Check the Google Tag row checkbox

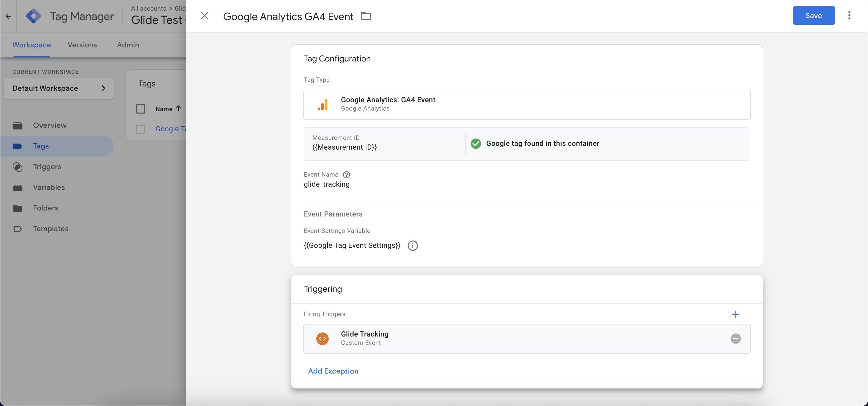pos(141,129)
